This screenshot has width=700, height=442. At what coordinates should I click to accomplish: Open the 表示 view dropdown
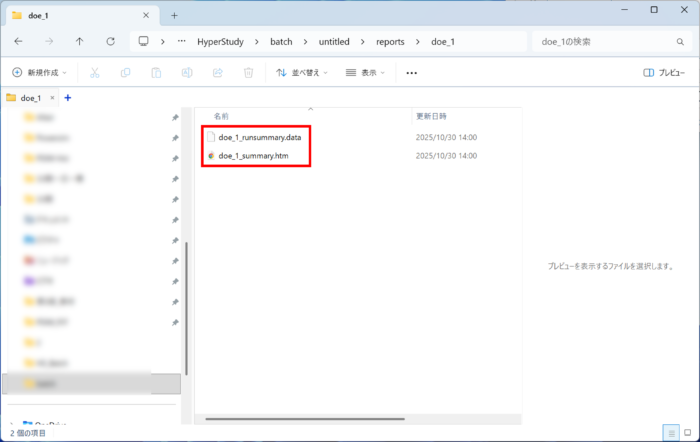365,73
